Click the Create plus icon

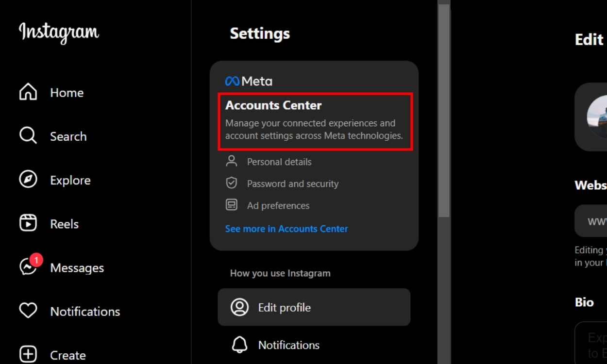[28, 354]
